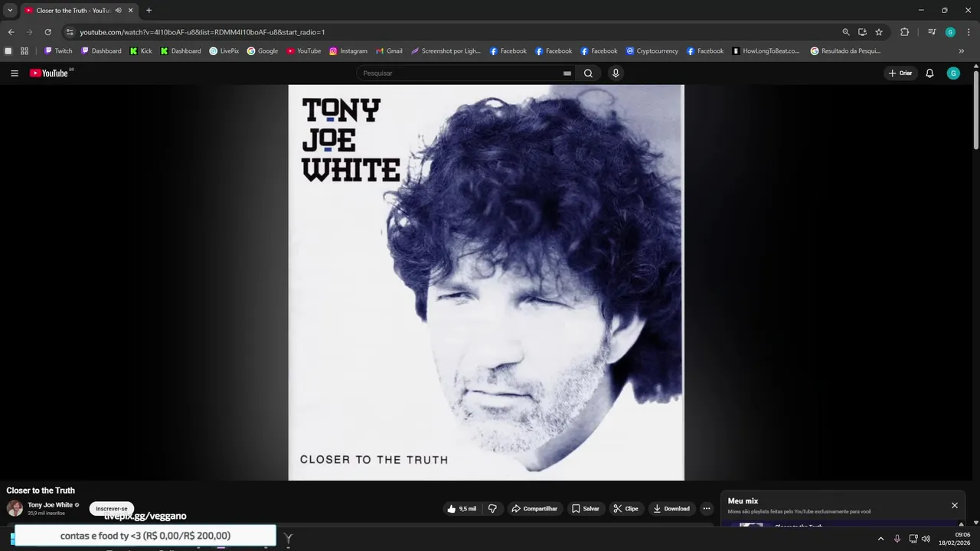Open the Chrome profile avatar
The image size is (980, 551).
coord(950,32)
